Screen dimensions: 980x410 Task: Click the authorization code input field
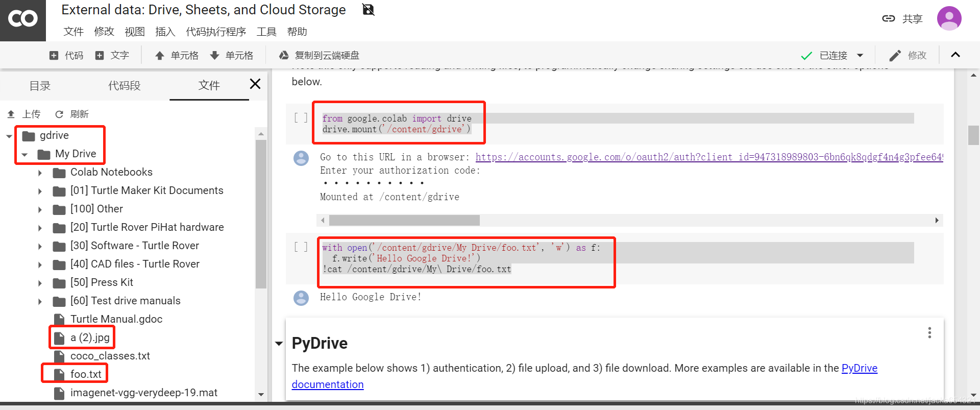(374, 183)
